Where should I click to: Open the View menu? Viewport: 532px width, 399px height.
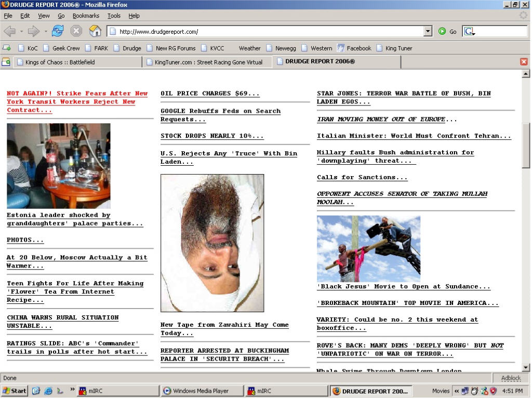click(44, 16)
